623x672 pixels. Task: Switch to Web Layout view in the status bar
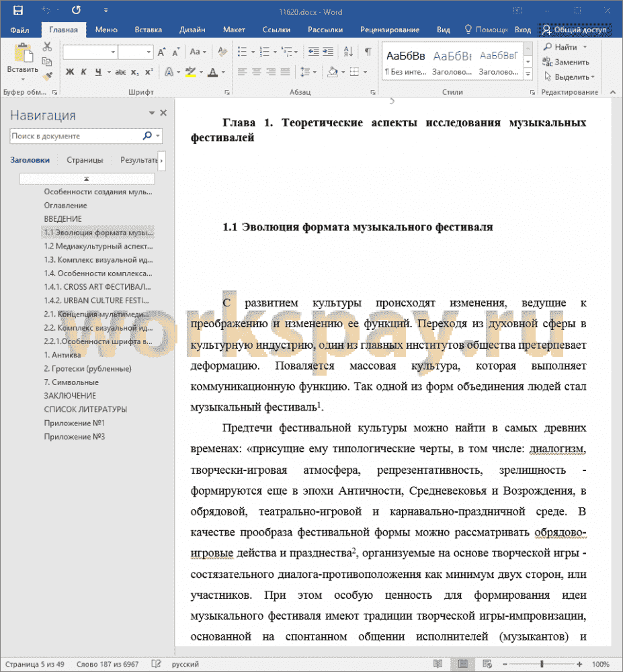pyautogui.click(x=487, y=664)
